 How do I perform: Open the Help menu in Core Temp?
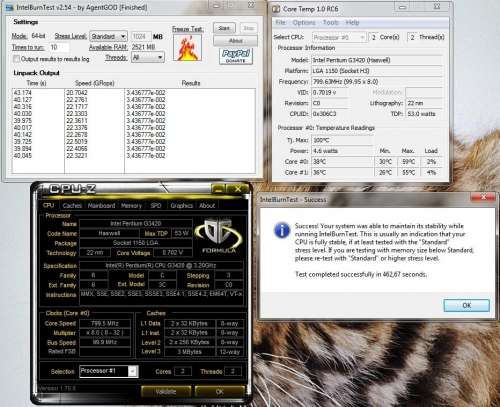pos(352,23)
